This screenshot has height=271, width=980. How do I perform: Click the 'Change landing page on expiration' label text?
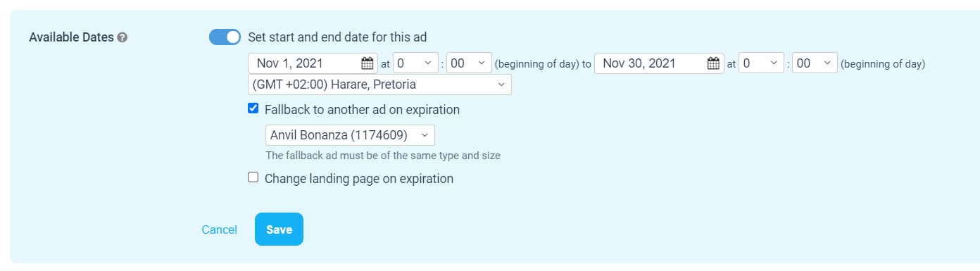coord(359,179)
